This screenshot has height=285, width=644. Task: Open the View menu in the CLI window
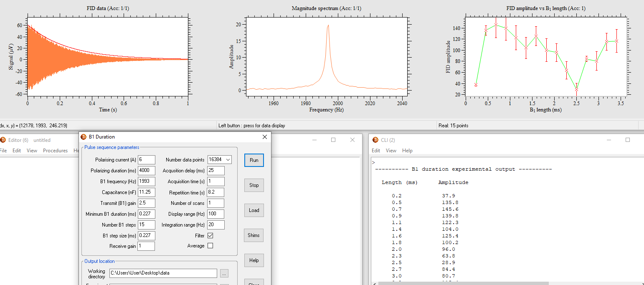click(x=391, y=151)
